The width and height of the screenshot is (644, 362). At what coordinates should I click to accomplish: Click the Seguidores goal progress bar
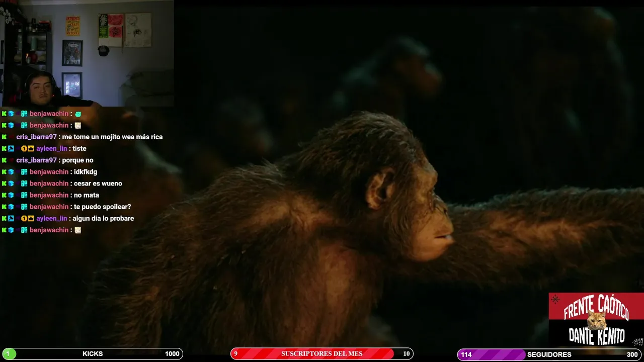point(549,354)
